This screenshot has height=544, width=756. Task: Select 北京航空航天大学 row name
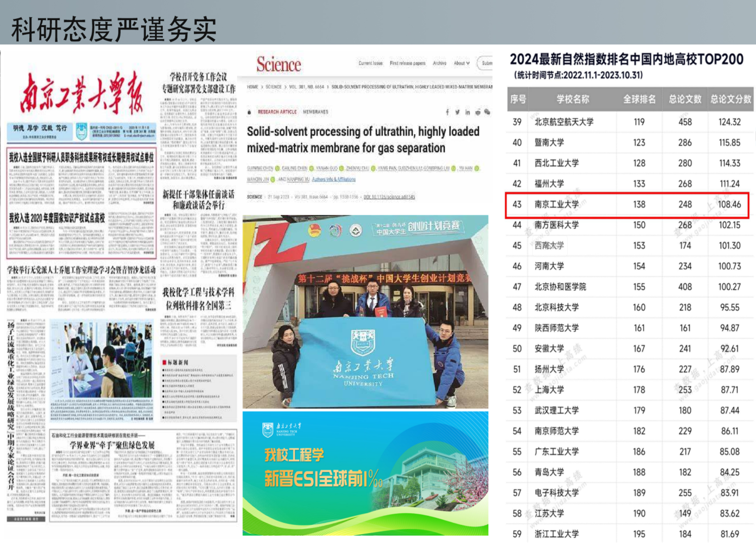(x=564, y=122)
